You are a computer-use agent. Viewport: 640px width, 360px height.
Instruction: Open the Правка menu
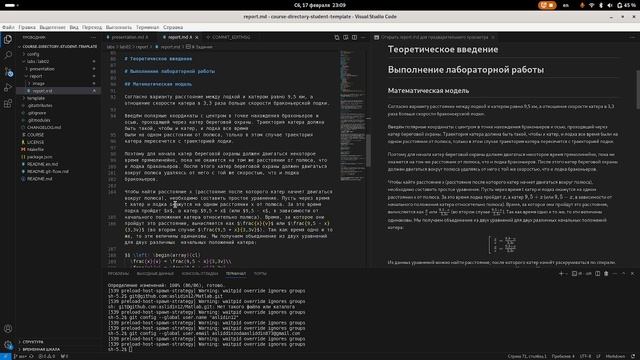tap(27, 27)
